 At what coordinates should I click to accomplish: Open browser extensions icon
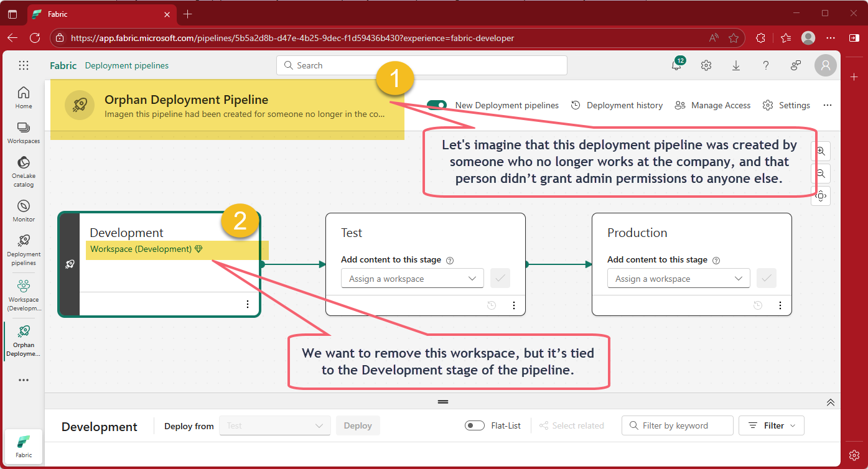[x=760, y=38]
